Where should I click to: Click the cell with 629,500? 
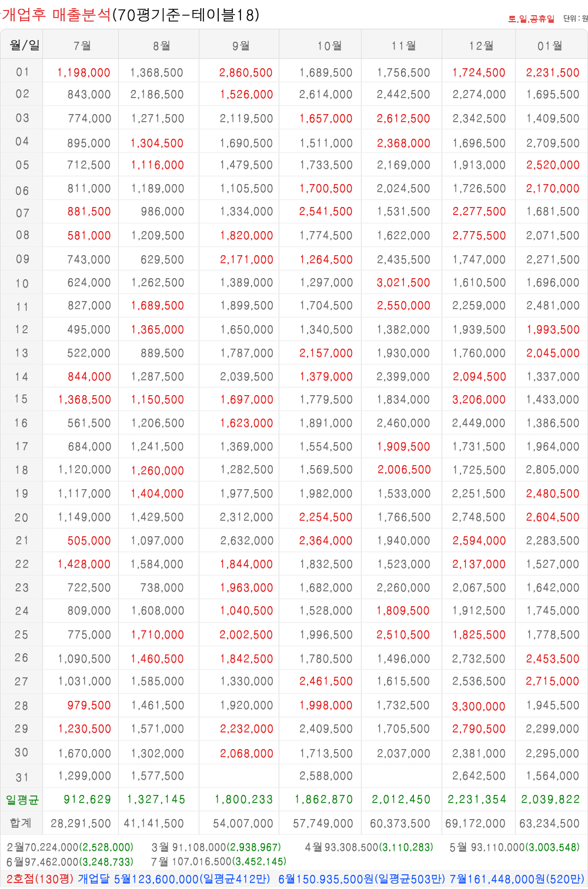point(162,260)
